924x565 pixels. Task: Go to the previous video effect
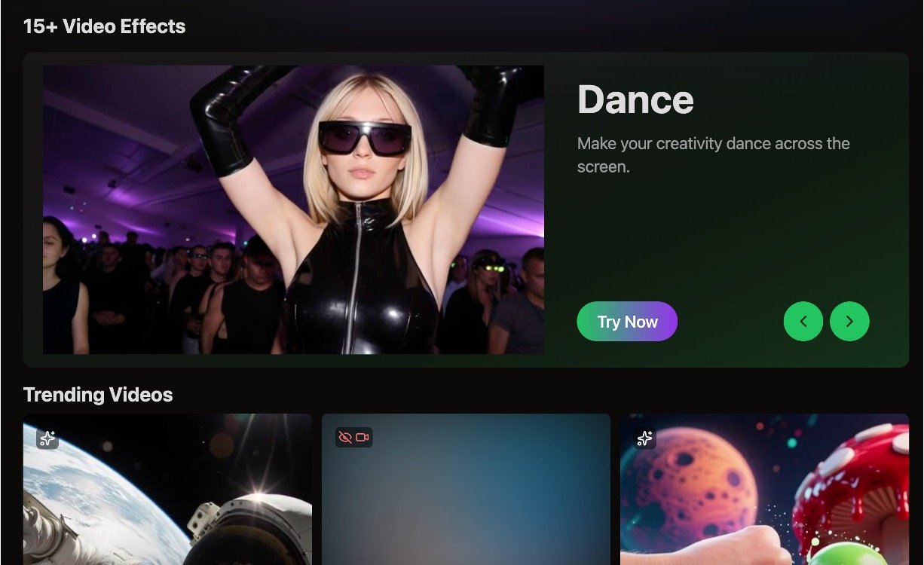[803, 322]
